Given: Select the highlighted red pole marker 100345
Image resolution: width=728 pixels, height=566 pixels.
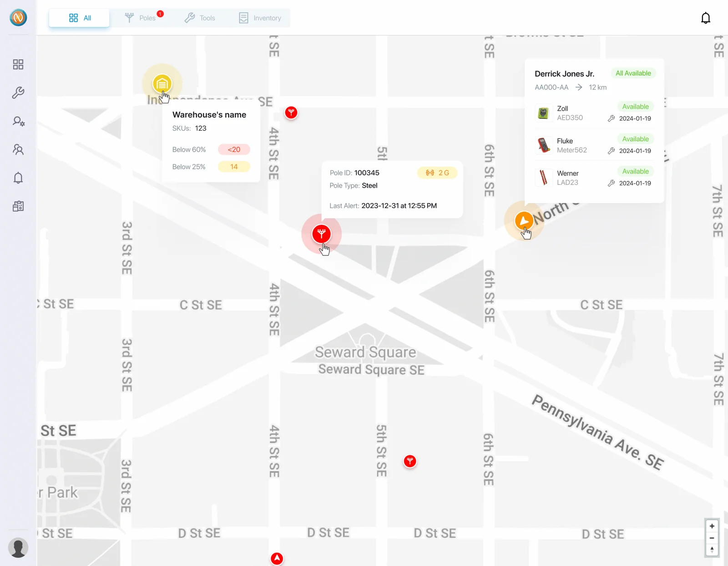Looking at the screenshot, I should click(x=321, y=234).
